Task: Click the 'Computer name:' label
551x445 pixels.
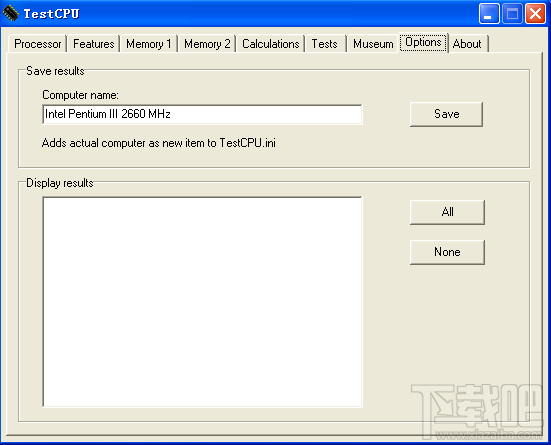Action: click(80, 95)
